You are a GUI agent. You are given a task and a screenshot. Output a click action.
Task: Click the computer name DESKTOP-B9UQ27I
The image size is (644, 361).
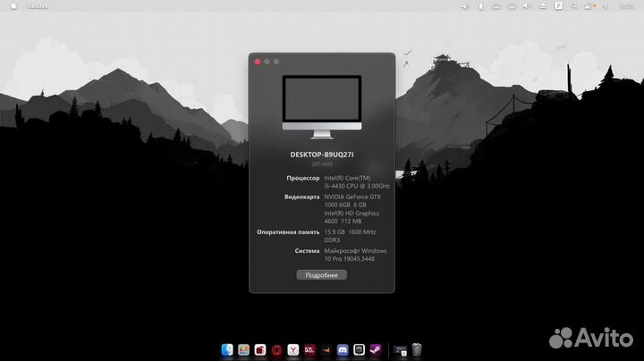pos(322,155)
